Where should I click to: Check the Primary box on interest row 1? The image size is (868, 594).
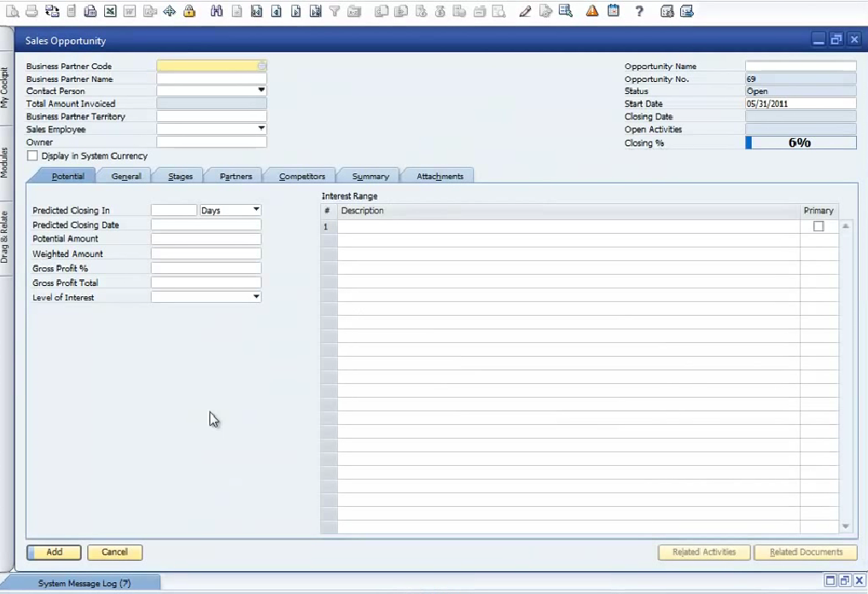click(819, 225)
